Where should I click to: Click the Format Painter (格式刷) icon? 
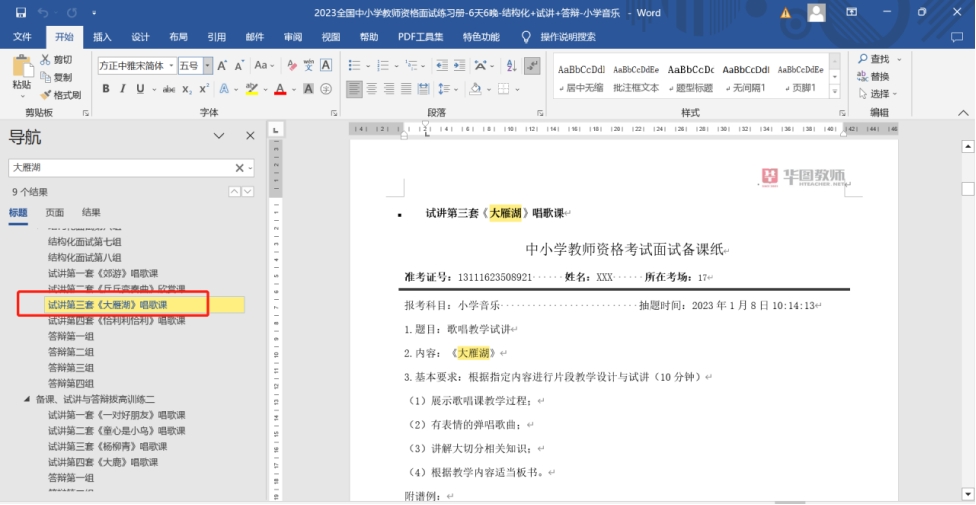(46, 95)
